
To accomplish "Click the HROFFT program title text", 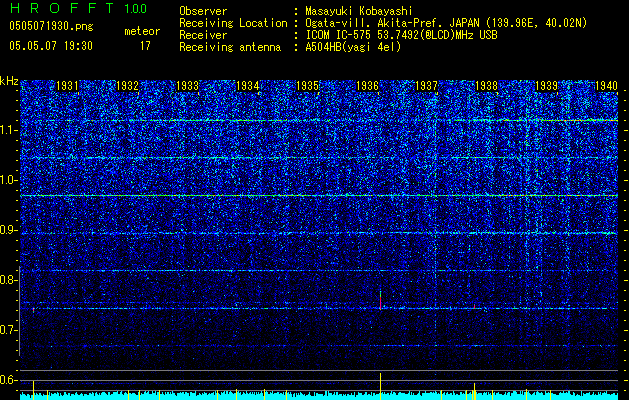I will pyautogui.click(x=62, y=8).
